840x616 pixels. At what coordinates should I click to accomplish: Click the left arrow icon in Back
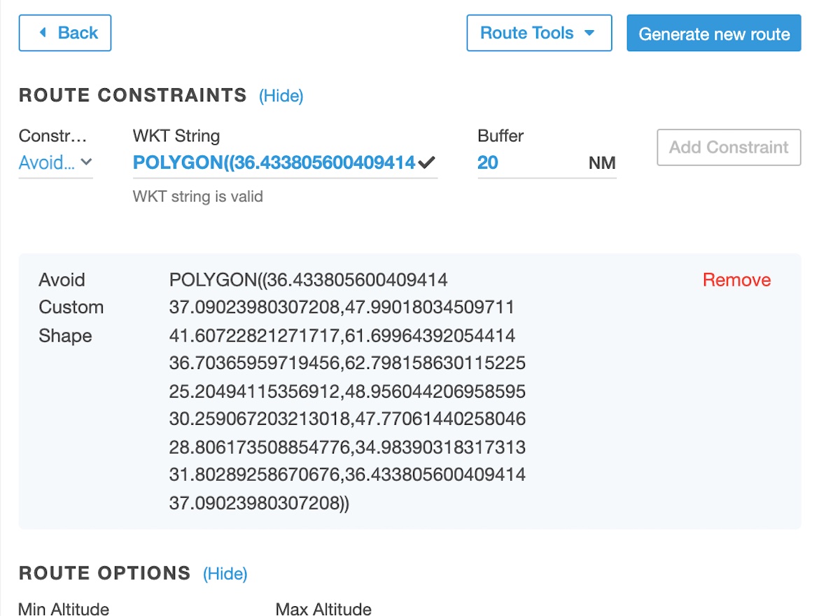click(43, 33)
